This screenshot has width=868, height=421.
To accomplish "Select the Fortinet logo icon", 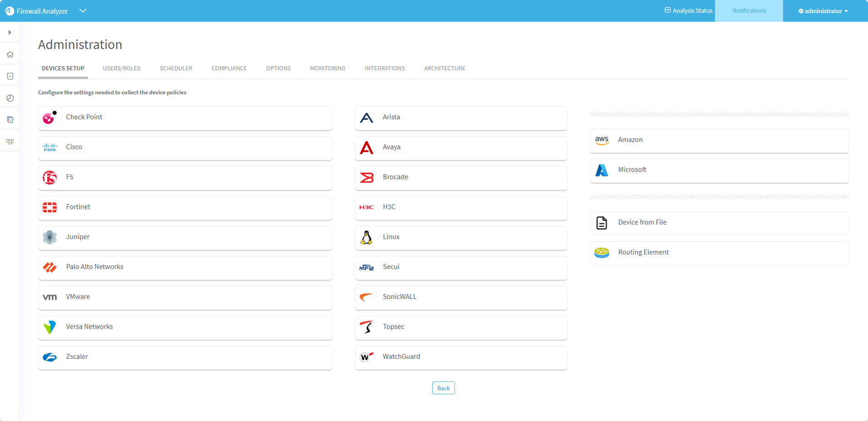I will (49, 207).
